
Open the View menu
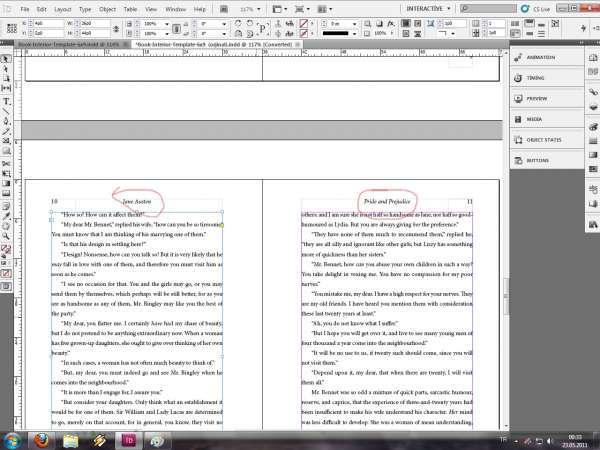151,9
